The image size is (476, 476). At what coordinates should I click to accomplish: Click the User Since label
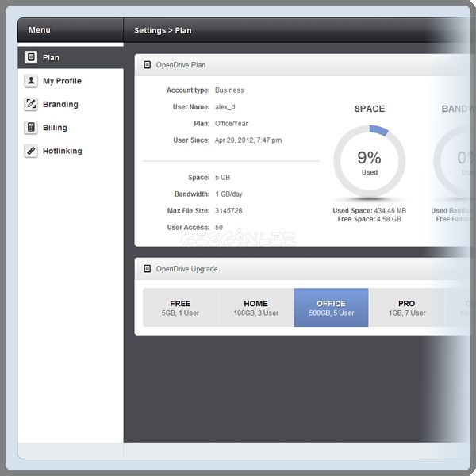pos(191,140)
